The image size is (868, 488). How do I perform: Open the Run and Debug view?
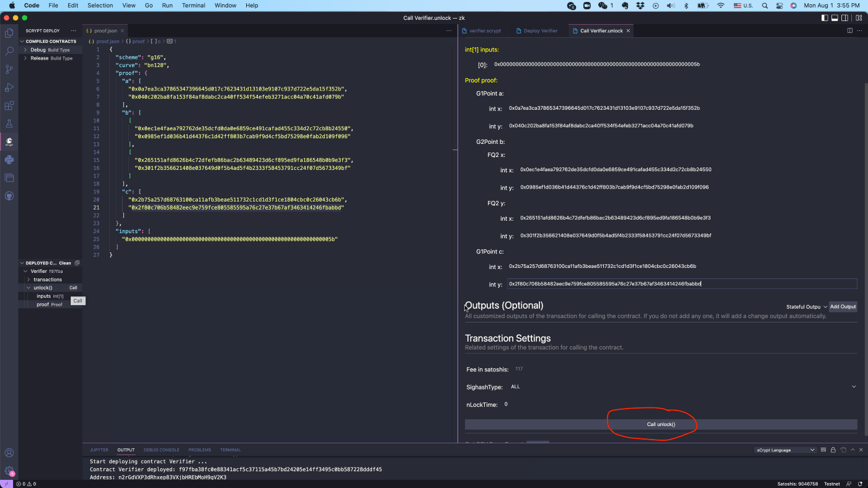click(x=9, y=87)
